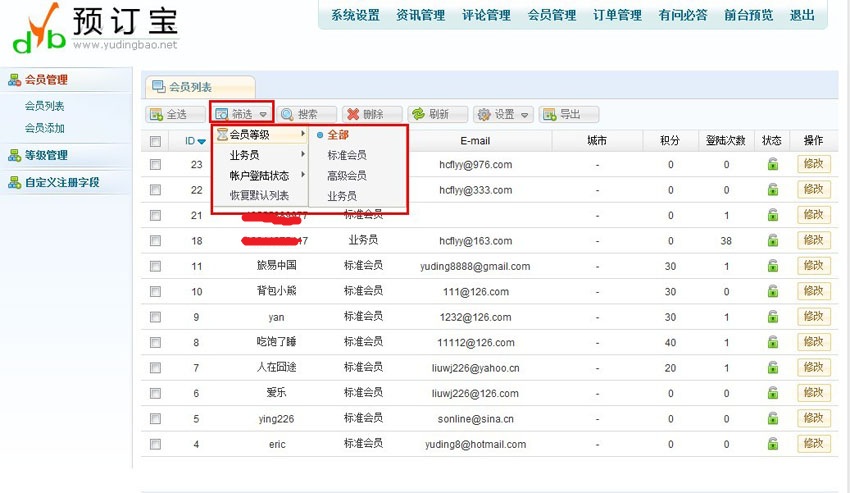850x493 pixels.
Task: Toggle the lock status icon for 人在囧途
Action: [x=772, y=368]
